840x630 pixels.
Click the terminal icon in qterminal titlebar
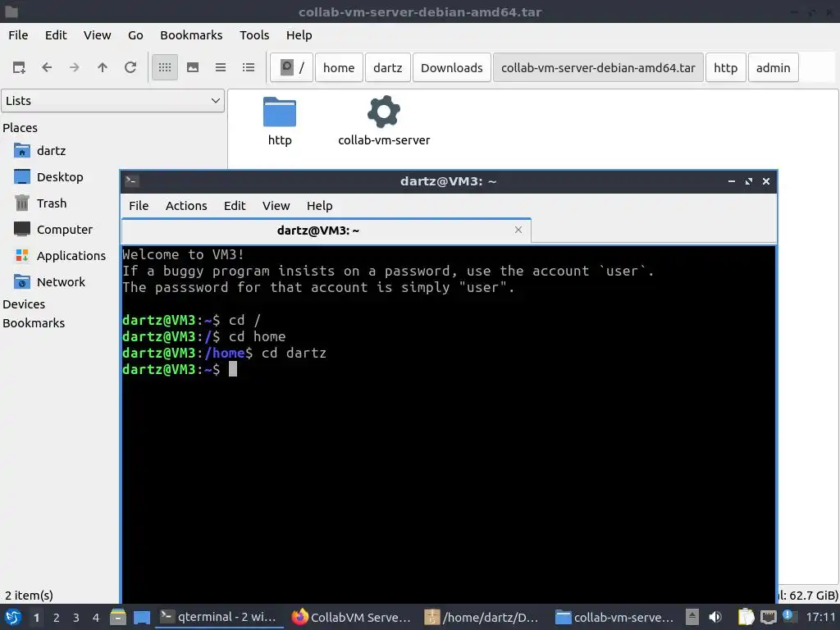pos(132,181)
